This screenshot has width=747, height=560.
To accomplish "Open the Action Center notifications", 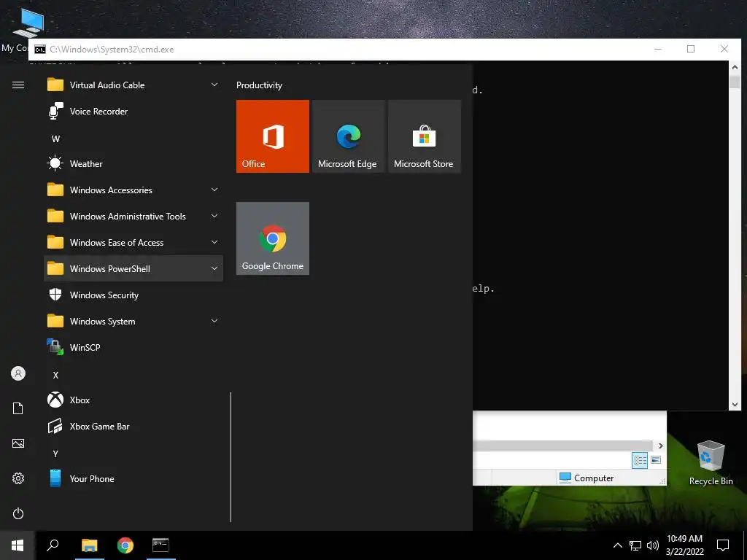I will [723, 545].
